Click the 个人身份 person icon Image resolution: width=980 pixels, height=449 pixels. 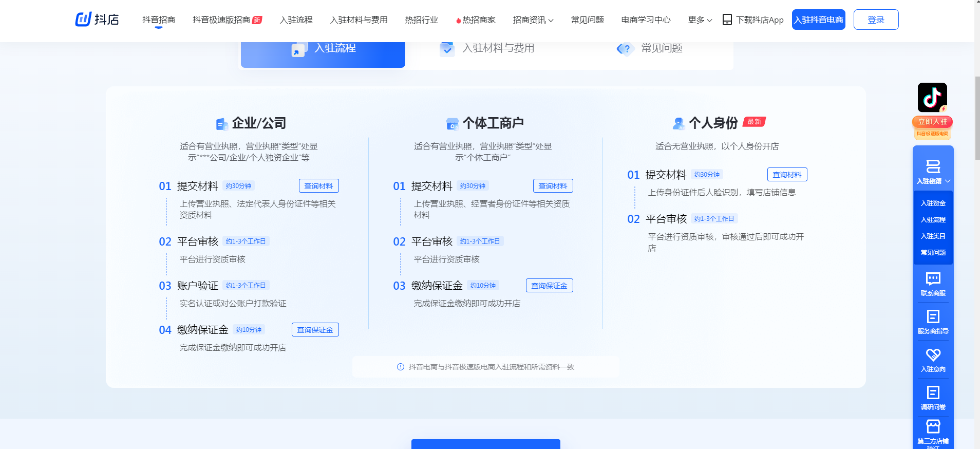[679, 123]
